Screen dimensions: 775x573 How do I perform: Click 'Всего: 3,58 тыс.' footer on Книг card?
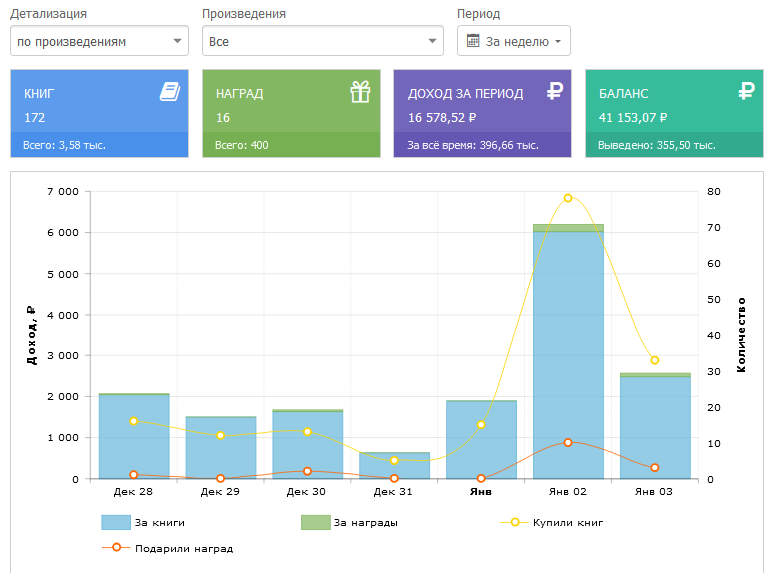tap(64, 145)
